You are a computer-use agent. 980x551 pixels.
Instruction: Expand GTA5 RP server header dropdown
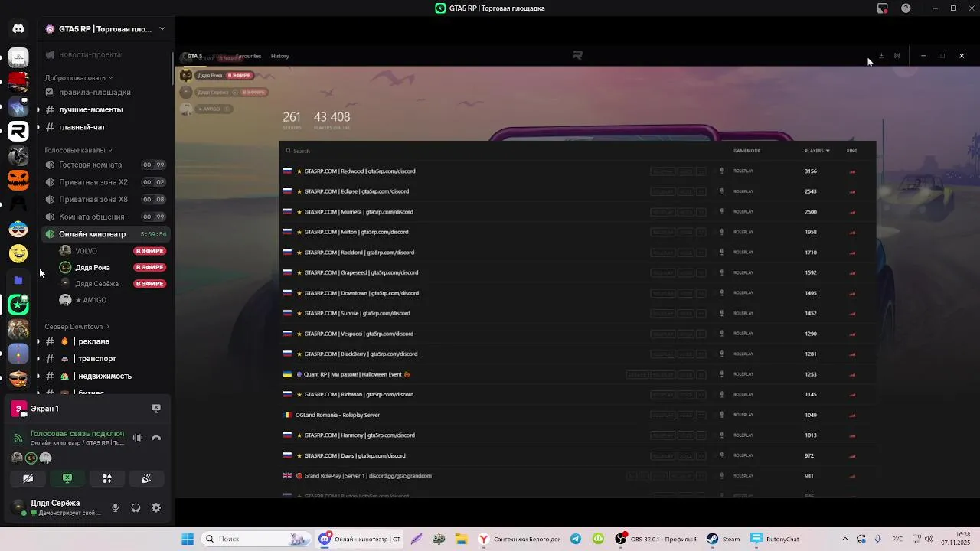[x=162, y=29]
